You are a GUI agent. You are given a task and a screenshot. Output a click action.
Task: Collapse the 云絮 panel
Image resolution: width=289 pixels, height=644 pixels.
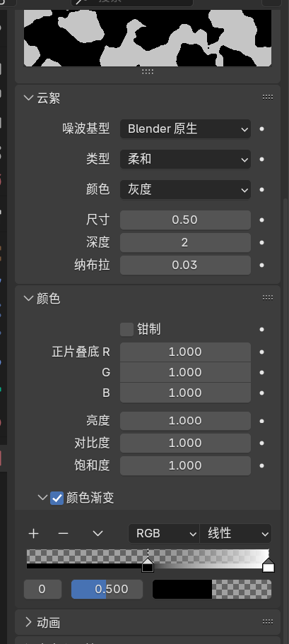pos(28,98)
